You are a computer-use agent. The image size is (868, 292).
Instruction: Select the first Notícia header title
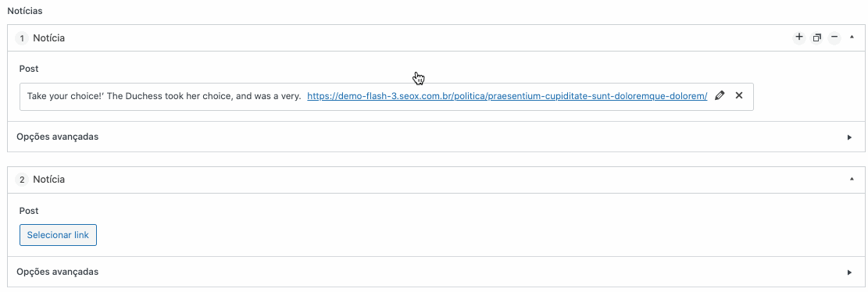(48, 38)
